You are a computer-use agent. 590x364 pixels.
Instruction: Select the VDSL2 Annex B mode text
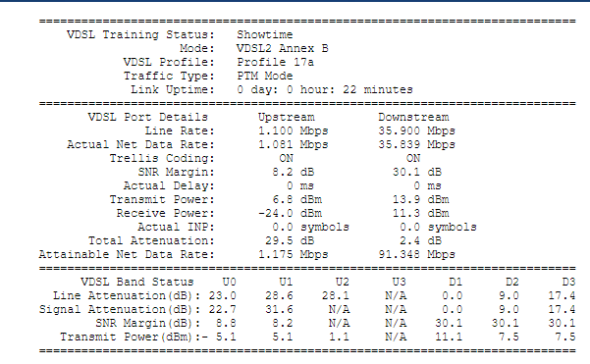click(282, 48)
